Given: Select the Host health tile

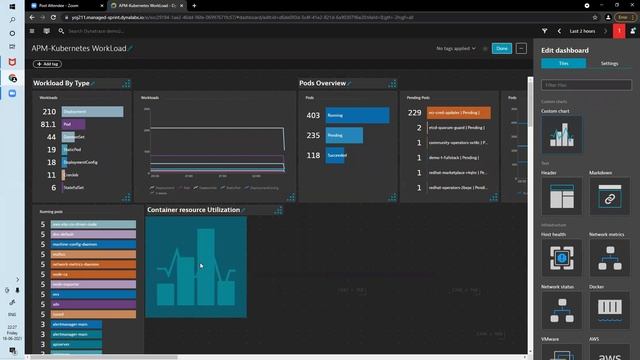Looking at the screenshot, I should point(562,258).
